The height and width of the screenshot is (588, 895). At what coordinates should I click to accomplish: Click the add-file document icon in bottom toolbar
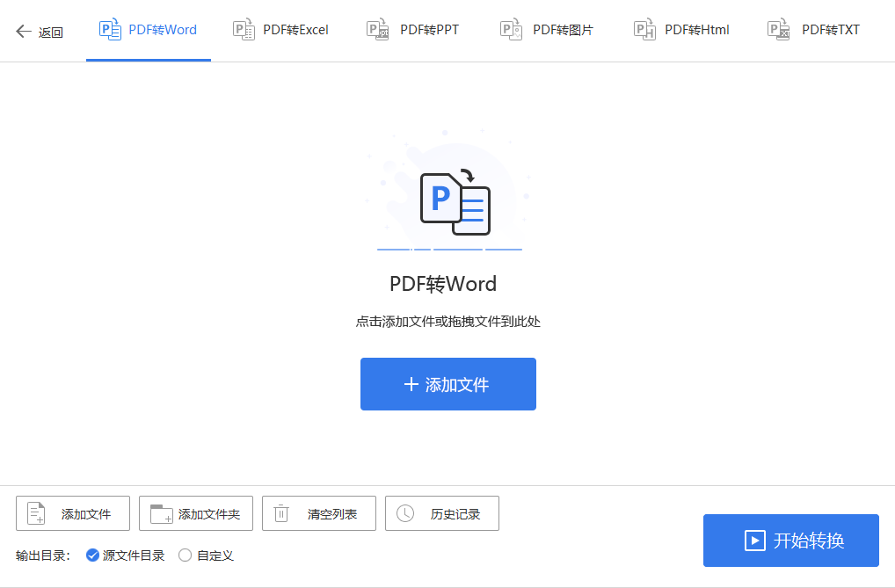(x=37, y=513)
